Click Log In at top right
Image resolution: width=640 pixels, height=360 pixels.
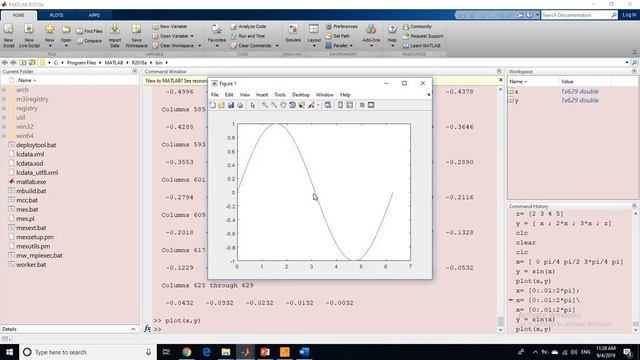(629, 15)
